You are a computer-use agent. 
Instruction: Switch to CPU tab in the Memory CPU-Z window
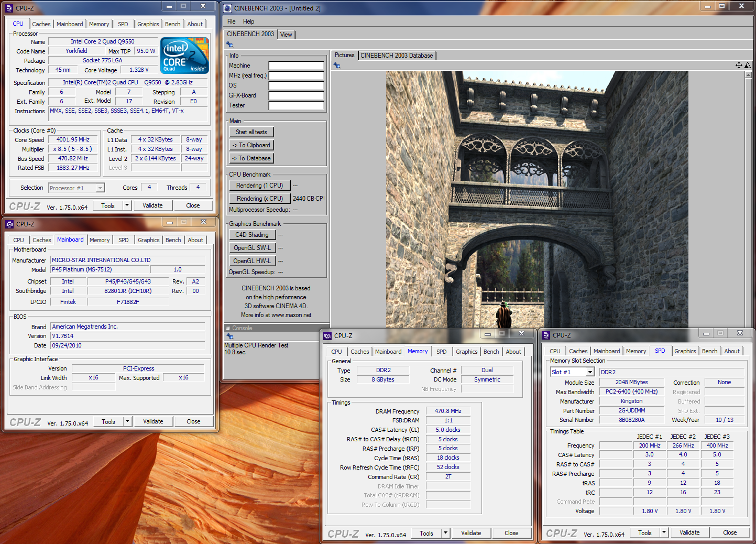coord(336,352)
